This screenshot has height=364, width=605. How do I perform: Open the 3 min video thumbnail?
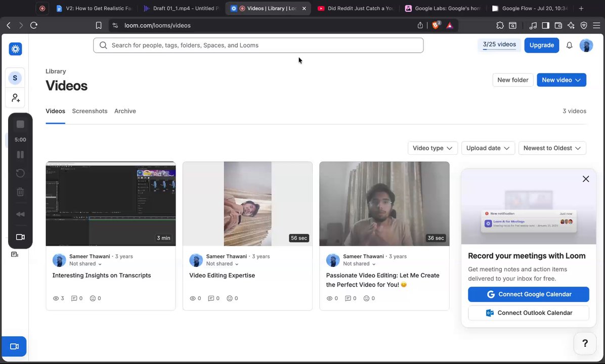pos(111,204)
